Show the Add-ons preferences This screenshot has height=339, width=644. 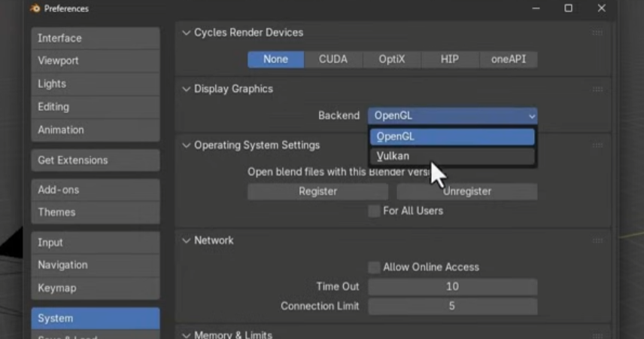[96, 190]
